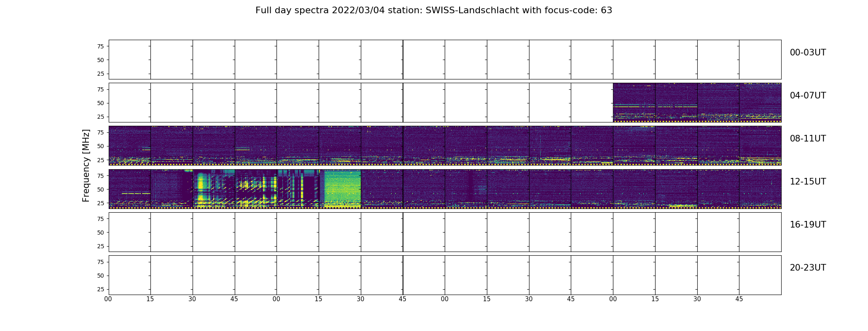
Task: Click the 50 tick label of the 20-23UT row
Action: click(x=100, y=276)
